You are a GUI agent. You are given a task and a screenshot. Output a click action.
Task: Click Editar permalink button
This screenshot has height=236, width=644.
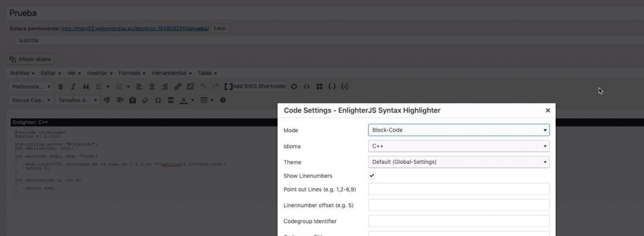click(x=220, y=29)
